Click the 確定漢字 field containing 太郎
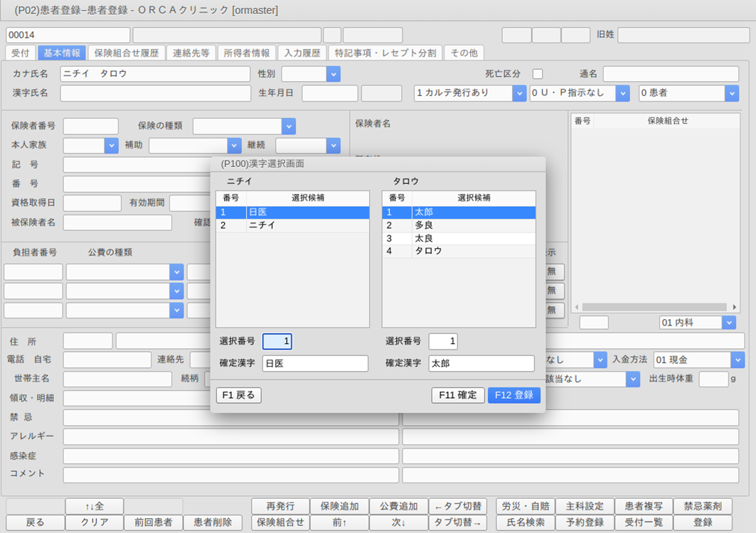The width and height of the screenshot is (756, 533). click(x=481, y=364)
